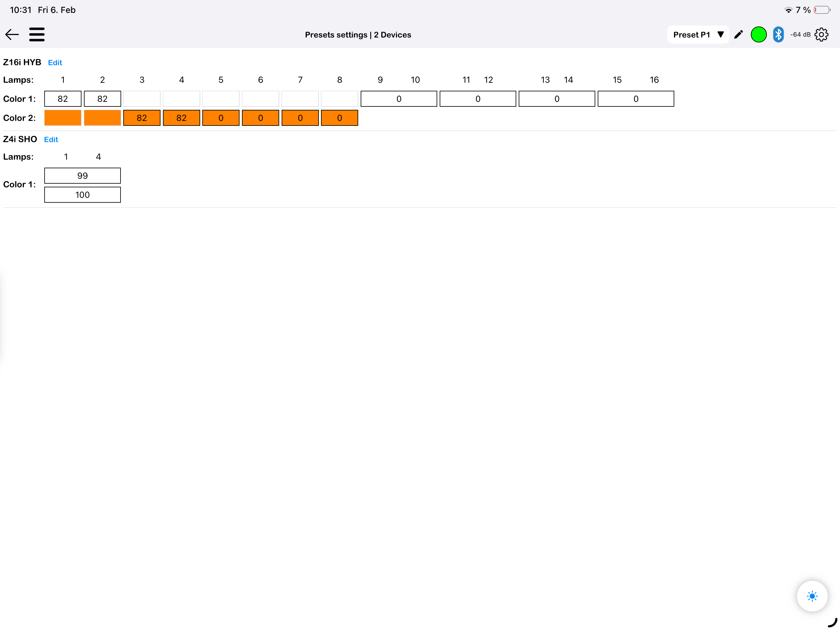Open the hamburger menu
840x630 pixels.
coord(37,34)
